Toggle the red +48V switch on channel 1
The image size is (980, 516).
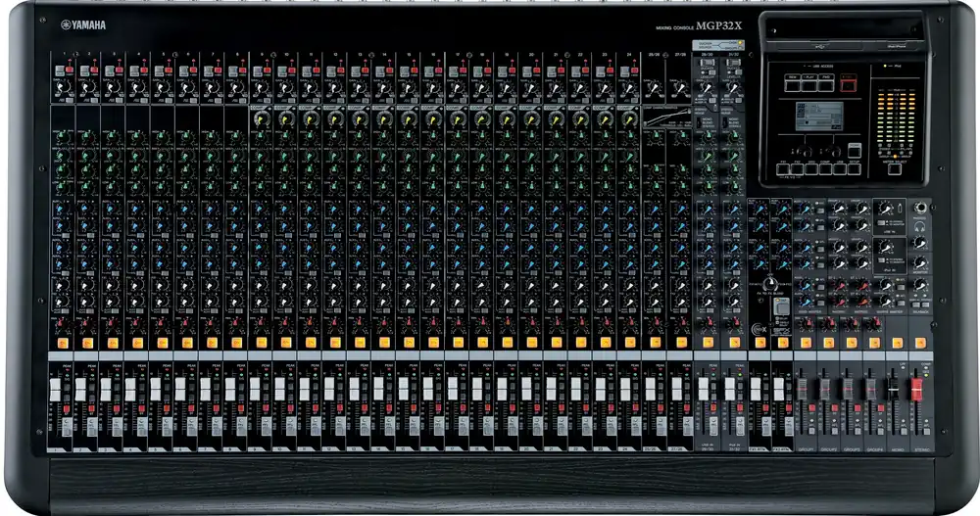point(69,70)
